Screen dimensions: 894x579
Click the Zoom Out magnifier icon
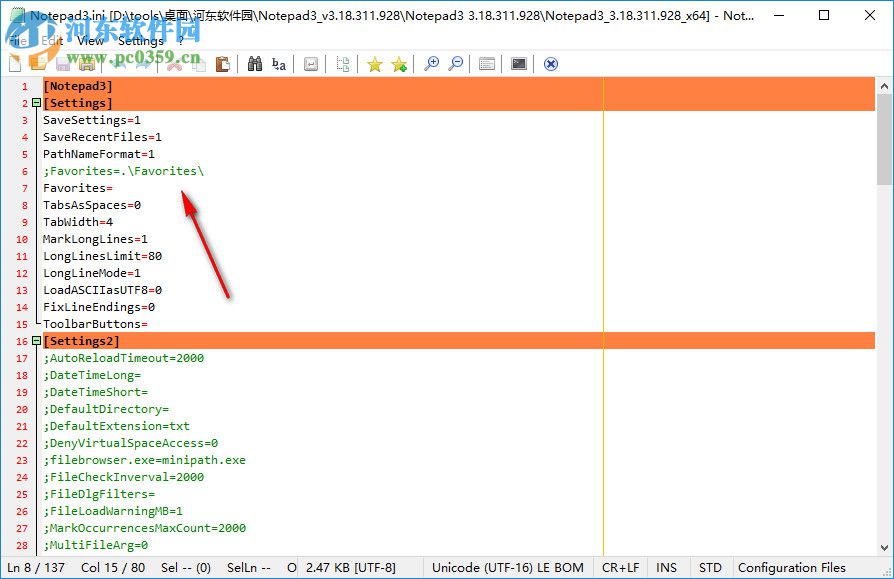[x=456, y=64]
